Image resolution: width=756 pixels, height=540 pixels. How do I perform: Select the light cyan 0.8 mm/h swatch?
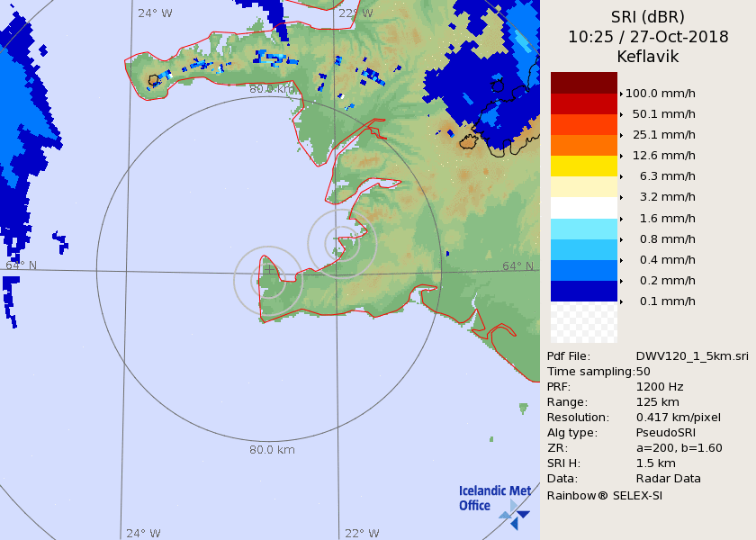pos(584,229)
